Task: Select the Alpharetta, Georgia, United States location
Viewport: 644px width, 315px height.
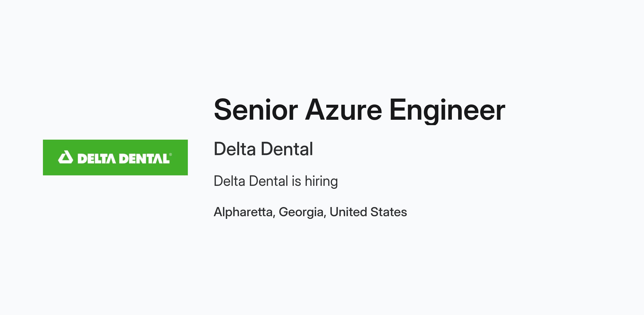Action: 310,212
